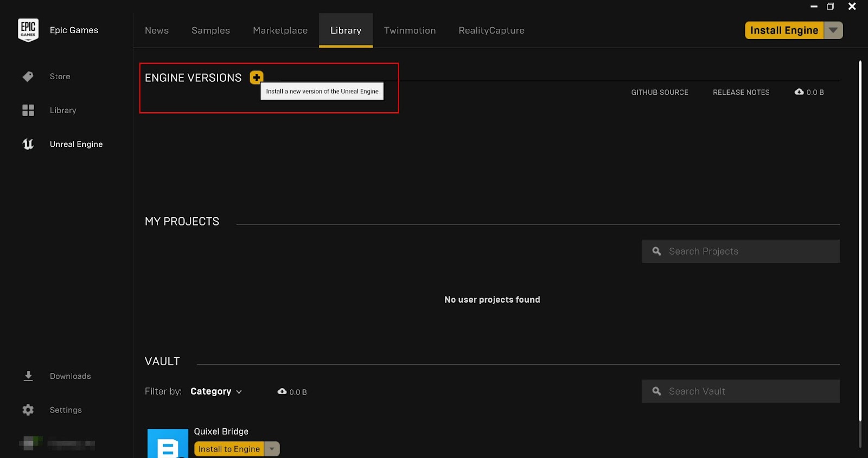This screenshot has height=458, width=868.
Task: Open the user account profile in sidebar
Action: (57, 444)
